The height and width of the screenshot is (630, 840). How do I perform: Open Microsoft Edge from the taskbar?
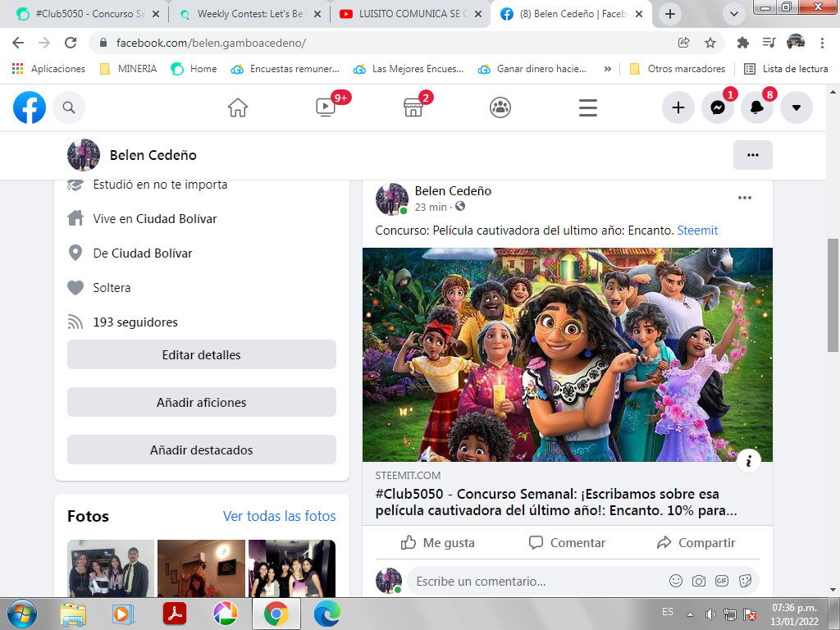326,614
